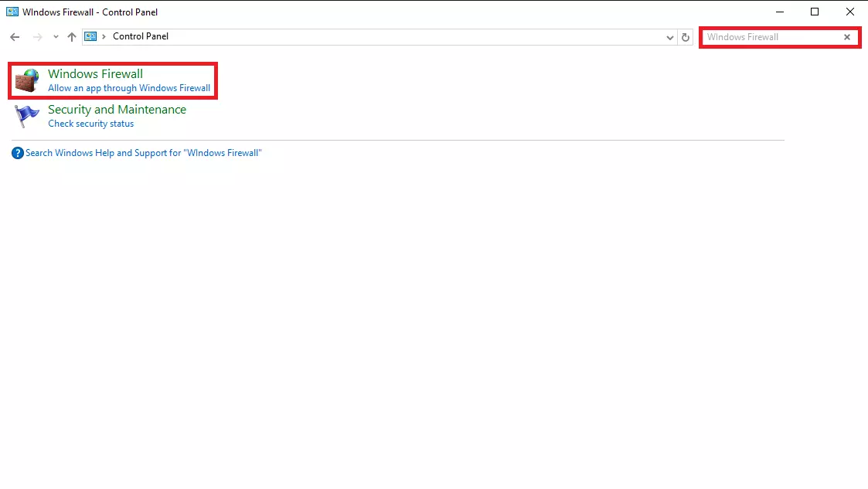868x489 pixels.
Task: Open recent locations dropdown arrow
Action: coord(56,37)
